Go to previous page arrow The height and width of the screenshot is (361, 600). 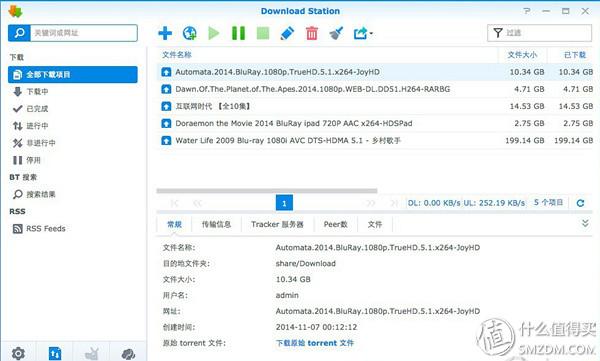click(x=197, y=203)
